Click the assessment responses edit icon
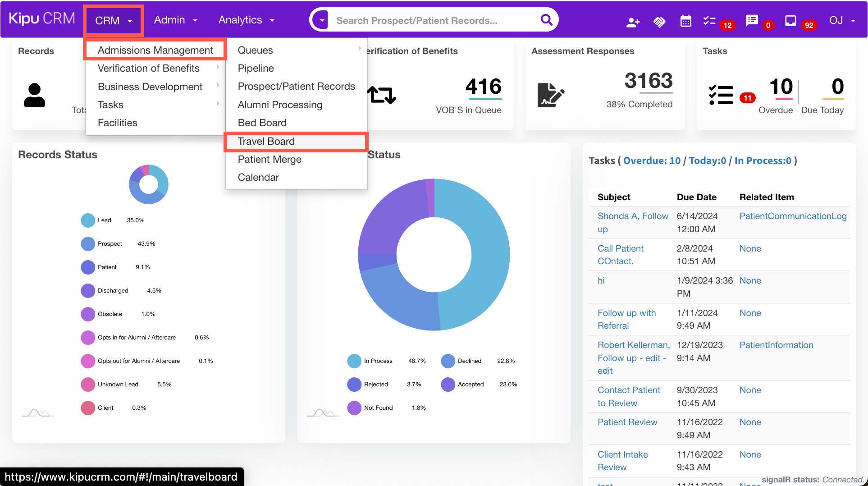The width and height of the screenshot is (868, 486). pyautogui.click(x=550, y=95)
